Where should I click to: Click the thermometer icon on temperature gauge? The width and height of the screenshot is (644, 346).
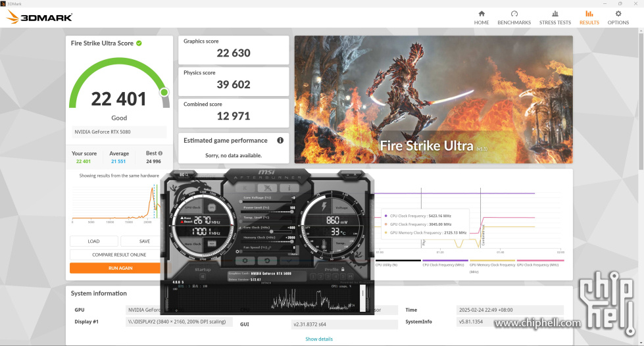[x=324, y=245]
